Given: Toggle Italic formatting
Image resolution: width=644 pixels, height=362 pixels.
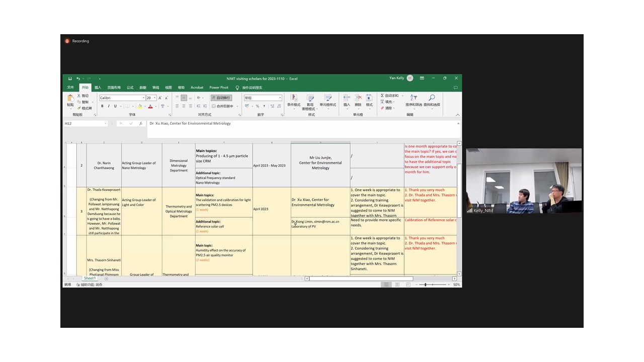Looking at the screenshot, I should tap(109, 106).
